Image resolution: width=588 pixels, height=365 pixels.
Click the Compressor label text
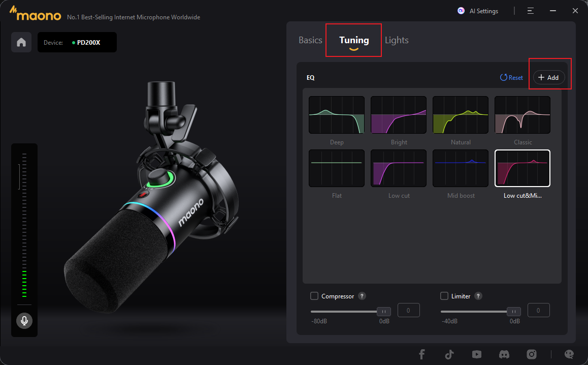click(338, 296)
